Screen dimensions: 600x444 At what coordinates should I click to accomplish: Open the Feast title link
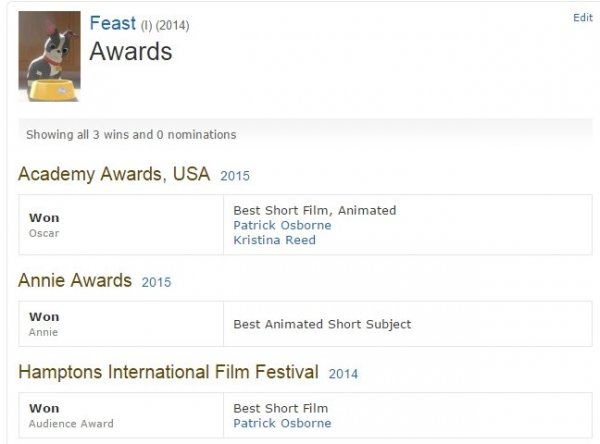click(x=112, y=24)
